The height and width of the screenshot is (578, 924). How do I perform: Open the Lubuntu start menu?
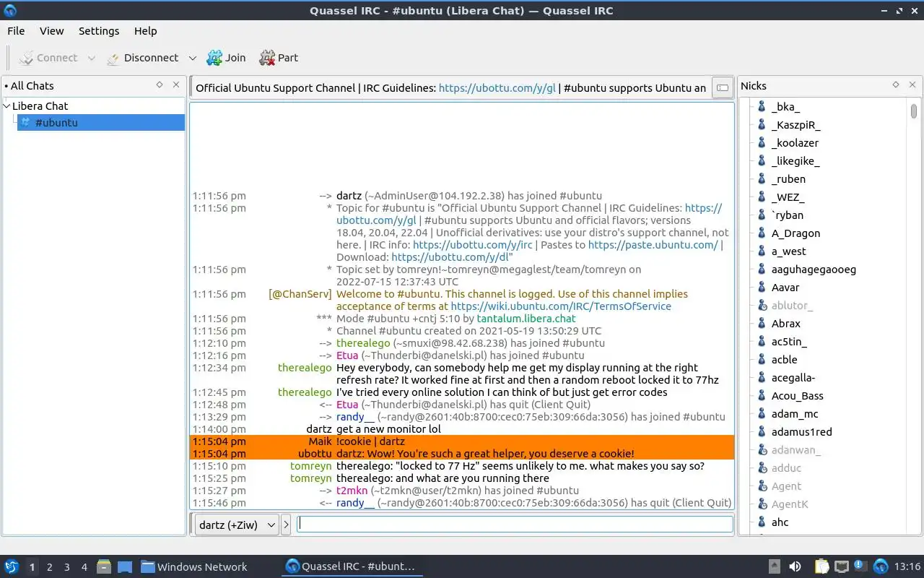[12, 566]
